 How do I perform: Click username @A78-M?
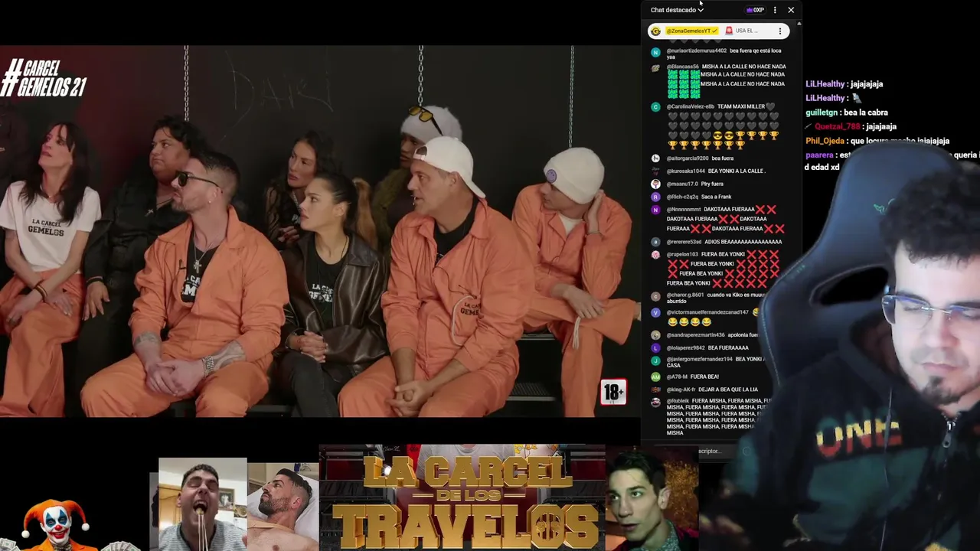coord(677,377)
